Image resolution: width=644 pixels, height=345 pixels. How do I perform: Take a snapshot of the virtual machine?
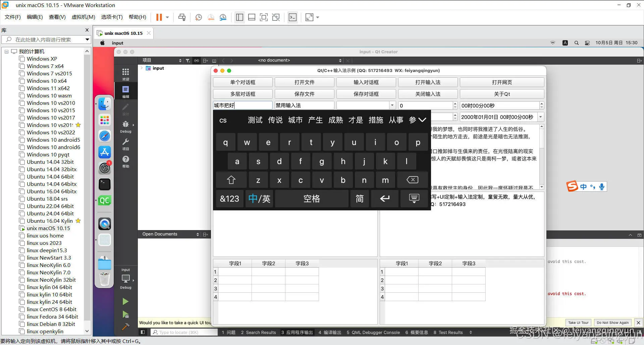(199, 17)
